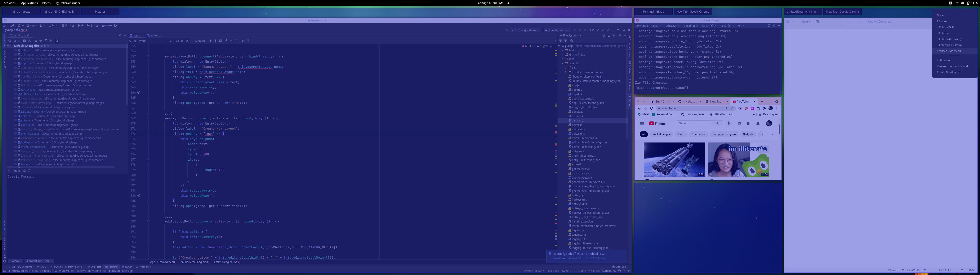Check the .gitignore file checkbox

(16, 50)
